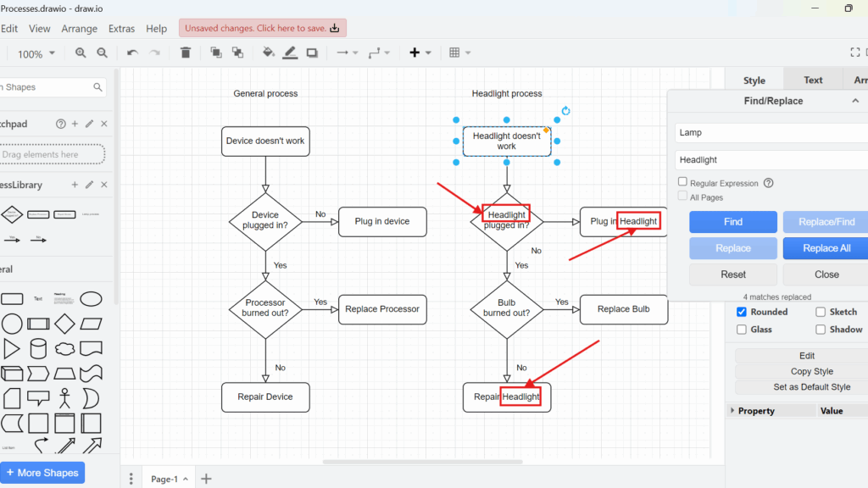Click the Undo icon

pos(133,53)
